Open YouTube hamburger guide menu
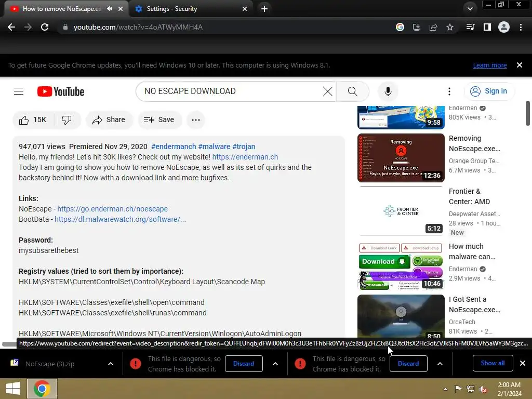 [19, 91]
